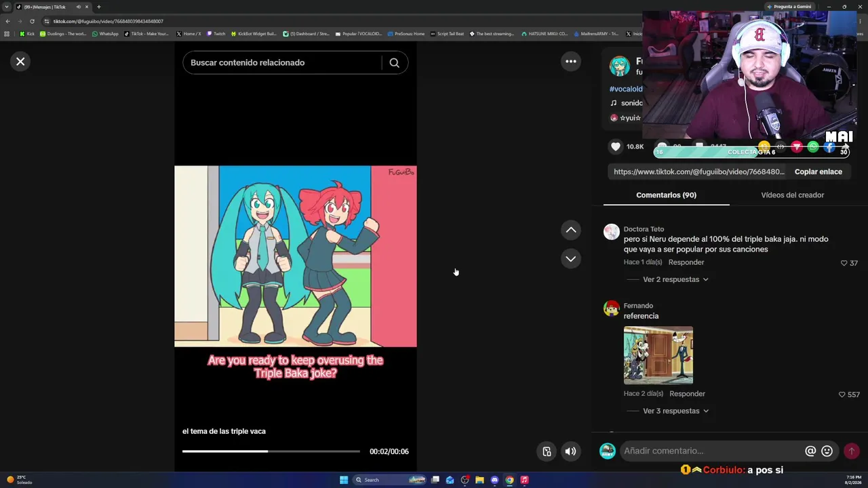This screenshot has width=868, height=488.
Task: Open the PreSonus: Home bookmark
Action: [x=406, y=34]
